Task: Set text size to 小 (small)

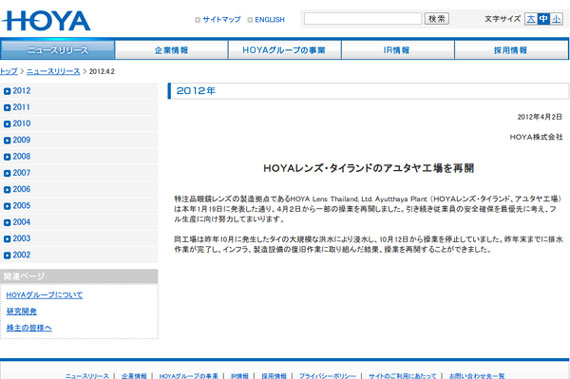Action: [556, 19]
